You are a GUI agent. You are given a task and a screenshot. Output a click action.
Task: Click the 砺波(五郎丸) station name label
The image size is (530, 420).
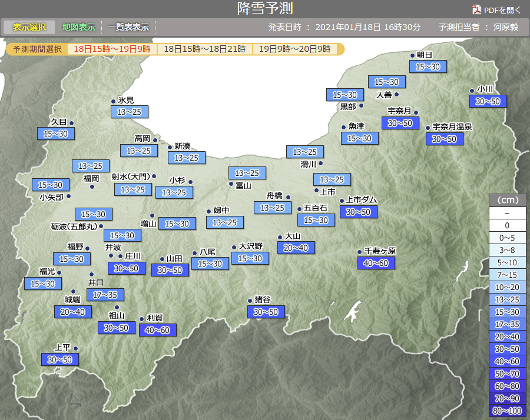[x=74, y=226]
